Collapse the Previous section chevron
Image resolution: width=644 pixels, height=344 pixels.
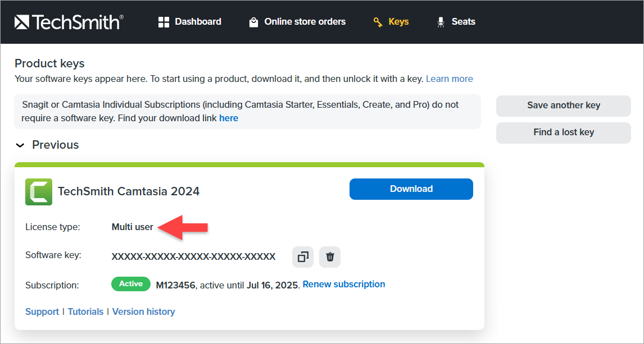pos(20,145)
